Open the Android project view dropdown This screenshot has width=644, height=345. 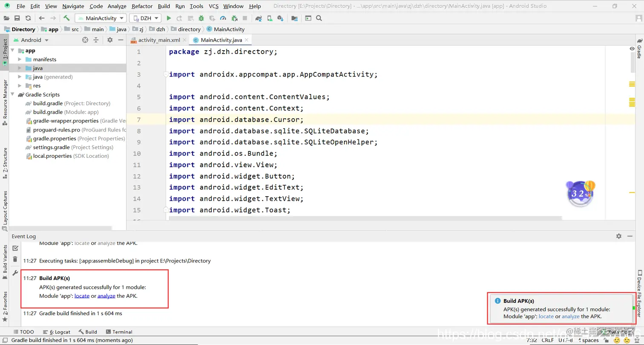31,40
